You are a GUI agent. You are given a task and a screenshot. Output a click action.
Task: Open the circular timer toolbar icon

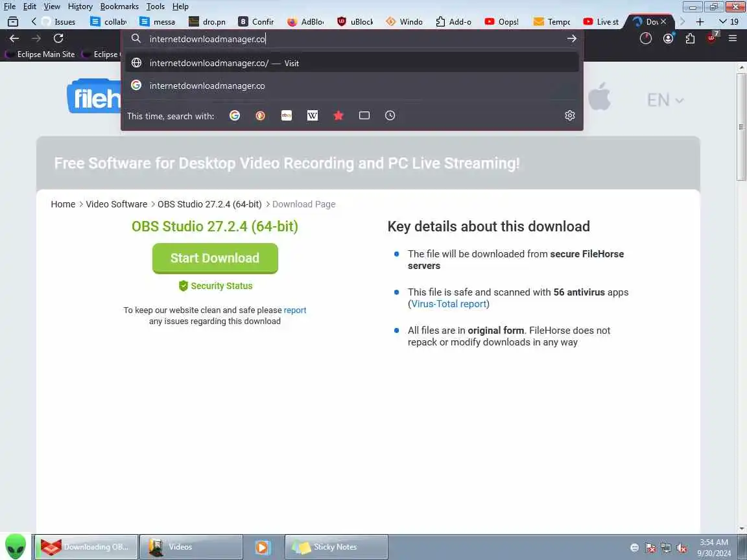(x=646, y=38)
